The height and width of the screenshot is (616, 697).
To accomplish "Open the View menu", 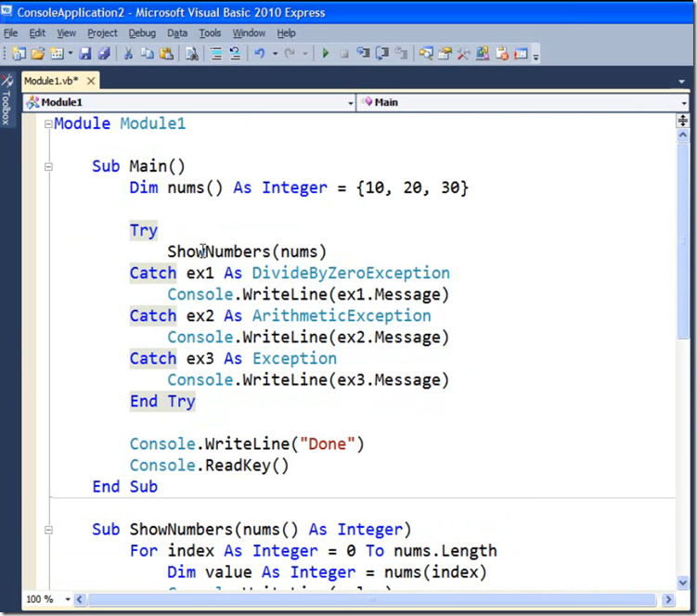I will [x=66, y=32].
